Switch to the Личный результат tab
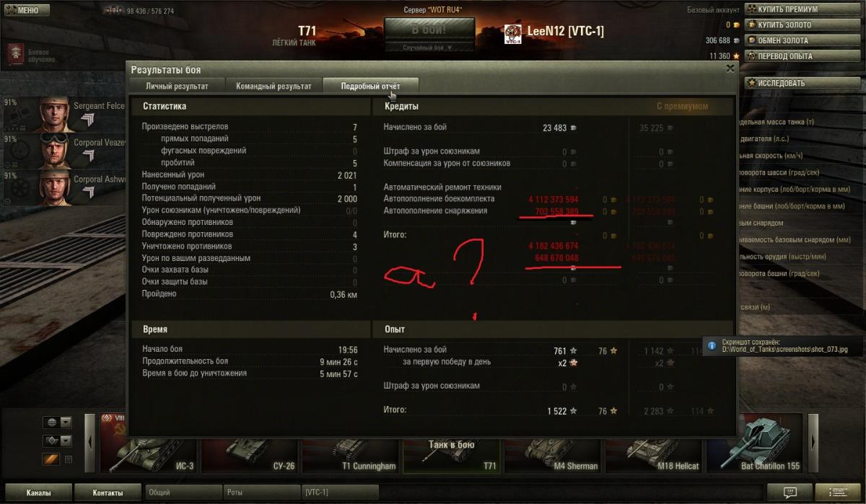Viewport: 866px width, 504px height. (x=177, y=86)
